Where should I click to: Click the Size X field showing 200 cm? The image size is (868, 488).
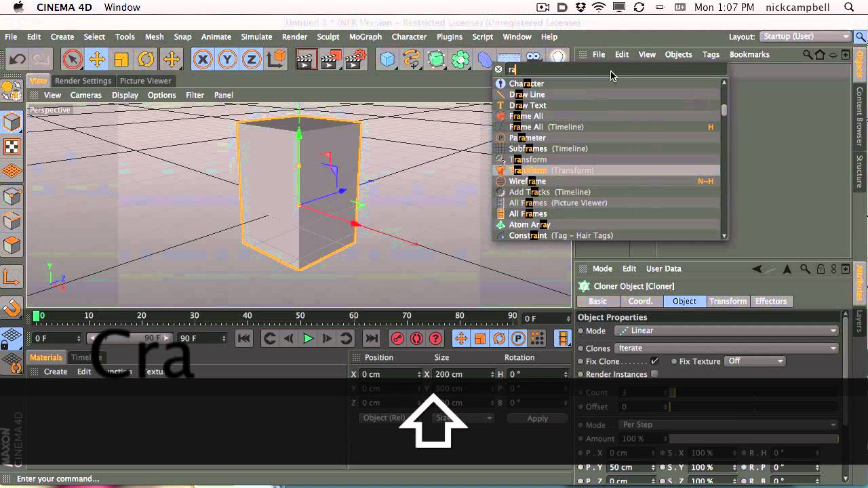coord(463,374)
